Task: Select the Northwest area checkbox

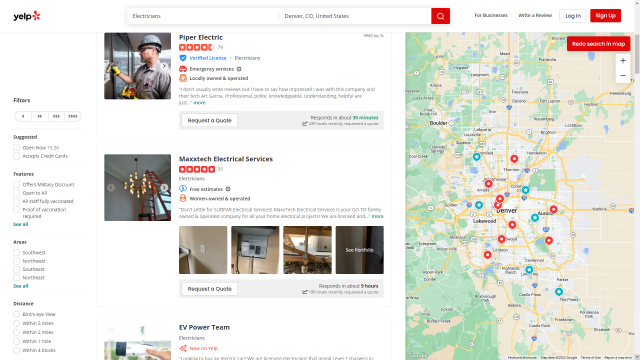Action: tap(16, 261)
